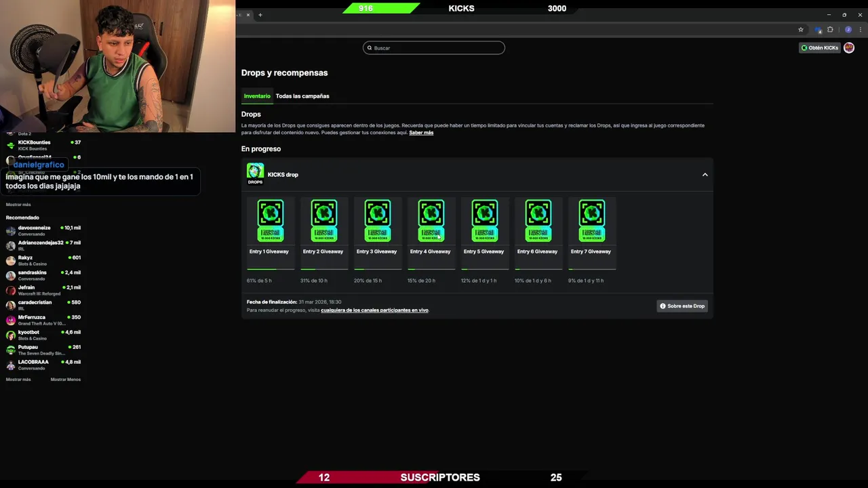Expand followed channels with Mostrar más above Recomendado
868x488 pixels.
(x=18, y=205)
